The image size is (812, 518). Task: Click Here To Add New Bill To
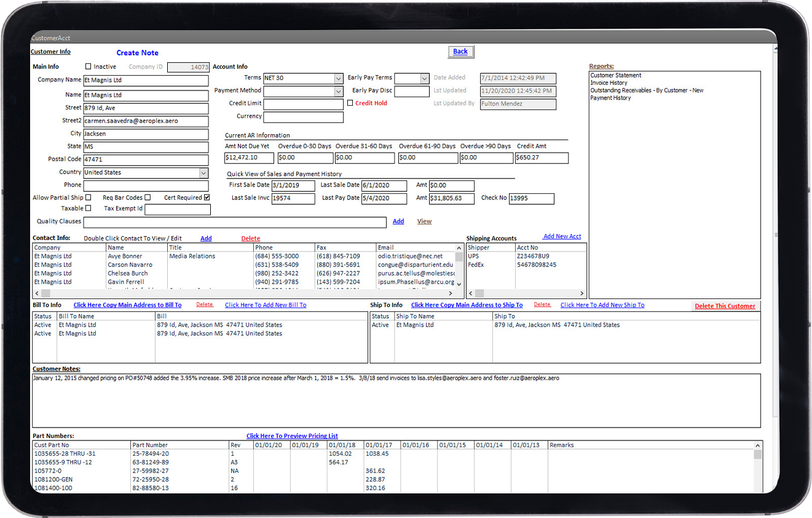[266, 305]
